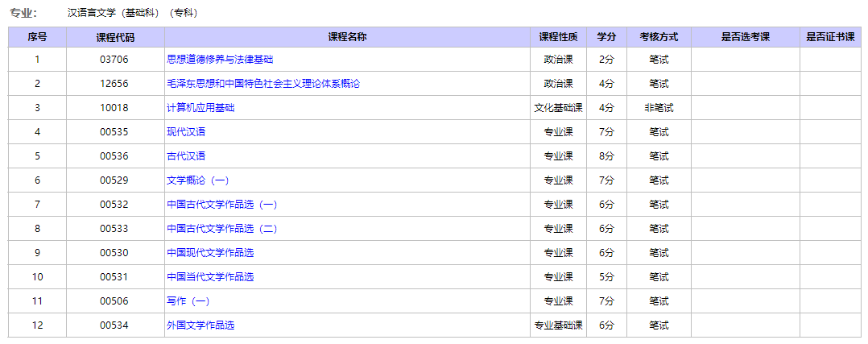Select the 中国现代文学作品选 link
868x344 pixels.
pos(210,253)
